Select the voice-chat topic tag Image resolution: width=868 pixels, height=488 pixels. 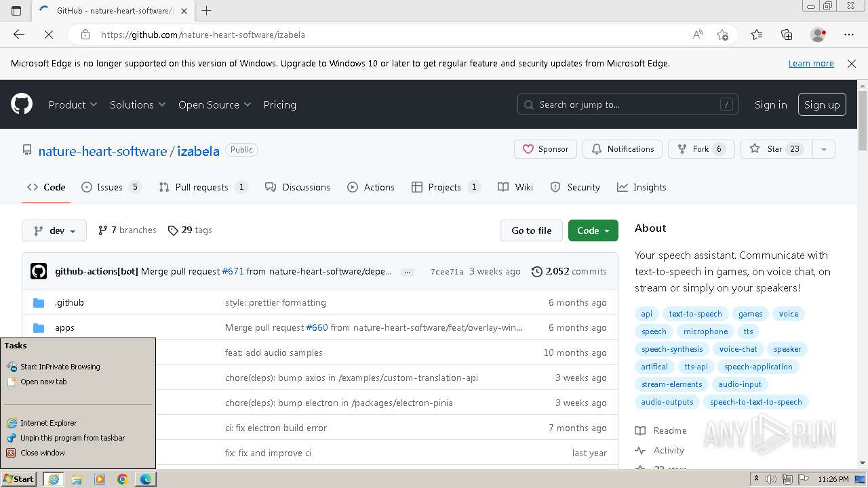(738, 349)
